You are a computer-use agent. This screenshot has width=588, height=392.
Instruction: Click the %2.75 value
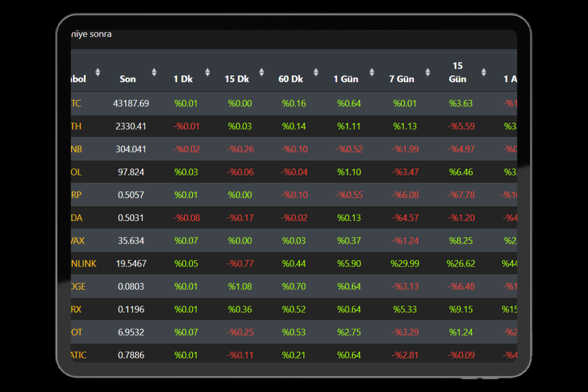coord(349,332)
